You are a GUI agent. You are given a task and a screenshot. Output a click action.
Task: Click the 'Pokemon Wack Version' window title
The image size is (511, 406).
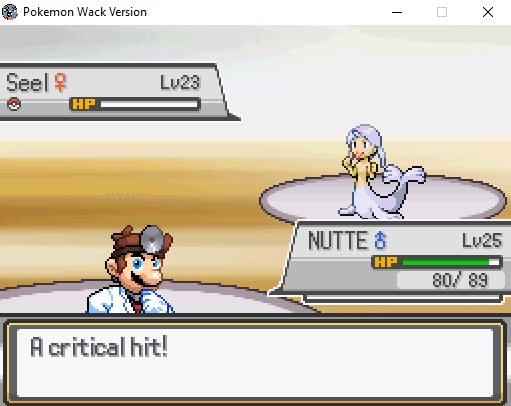pos(85,12)
